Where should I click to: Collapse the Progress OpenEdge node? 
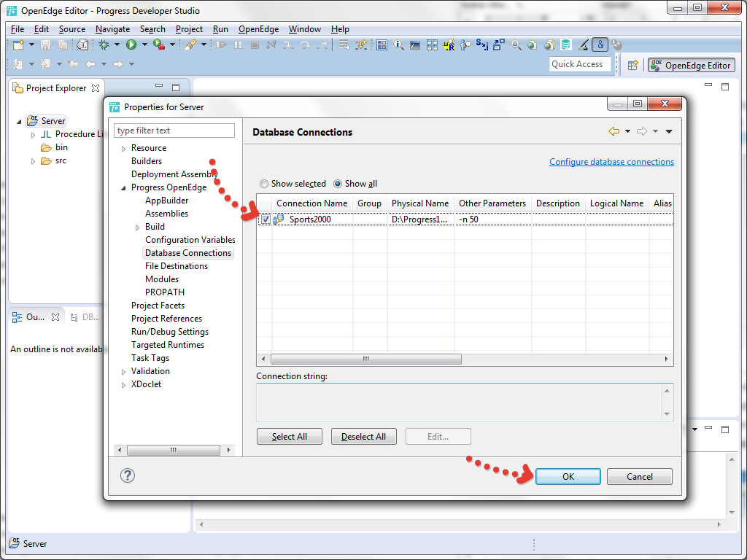pos(123,188)
